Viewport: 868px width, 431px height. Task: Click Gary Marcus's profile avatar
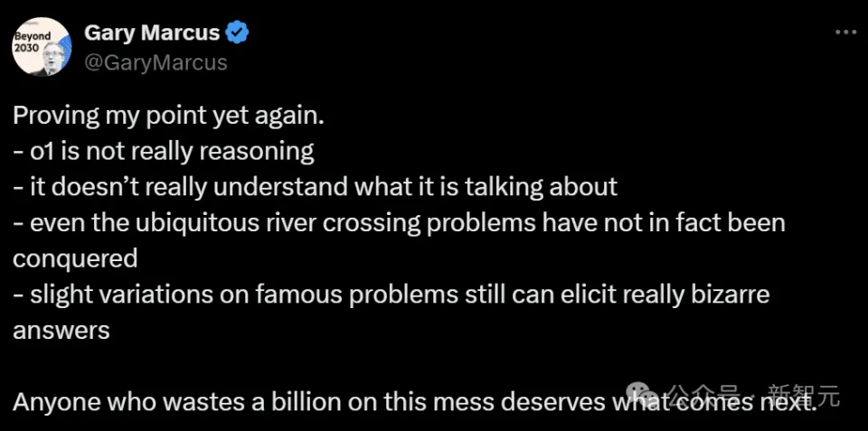pyautogui.click(x=41, y=47)
